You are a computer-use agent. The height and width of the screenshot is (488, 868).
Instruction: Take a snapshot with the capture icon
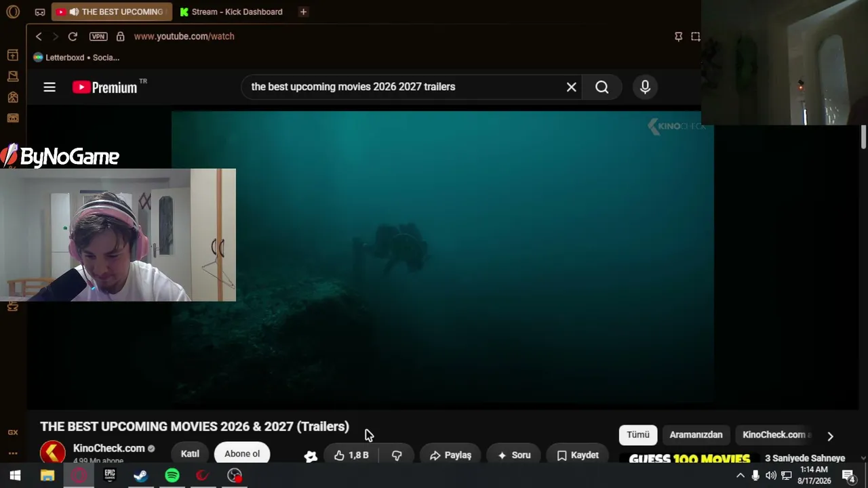click(x=696, y=37)
